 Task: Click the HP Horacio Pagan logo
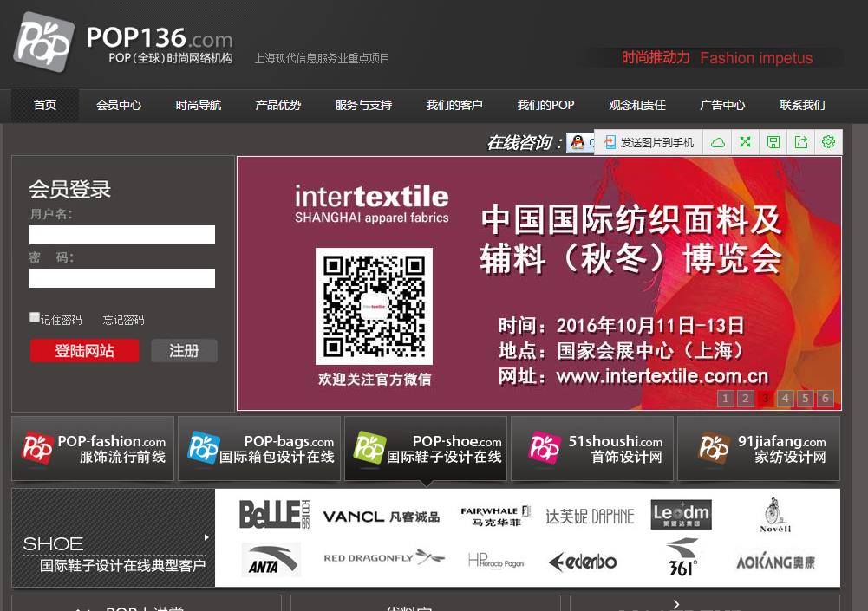click(x=495, y=561)
